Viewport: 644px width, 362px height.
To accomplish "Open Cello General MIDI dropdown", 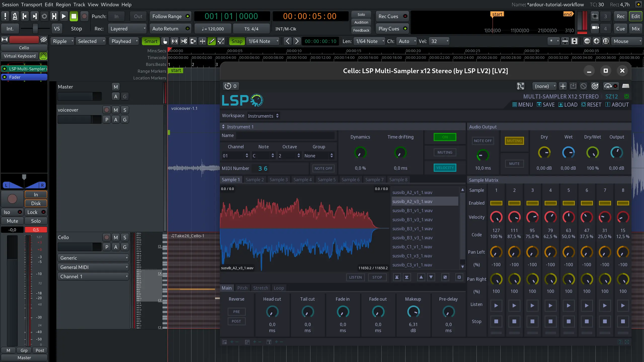I will (93, 267).
